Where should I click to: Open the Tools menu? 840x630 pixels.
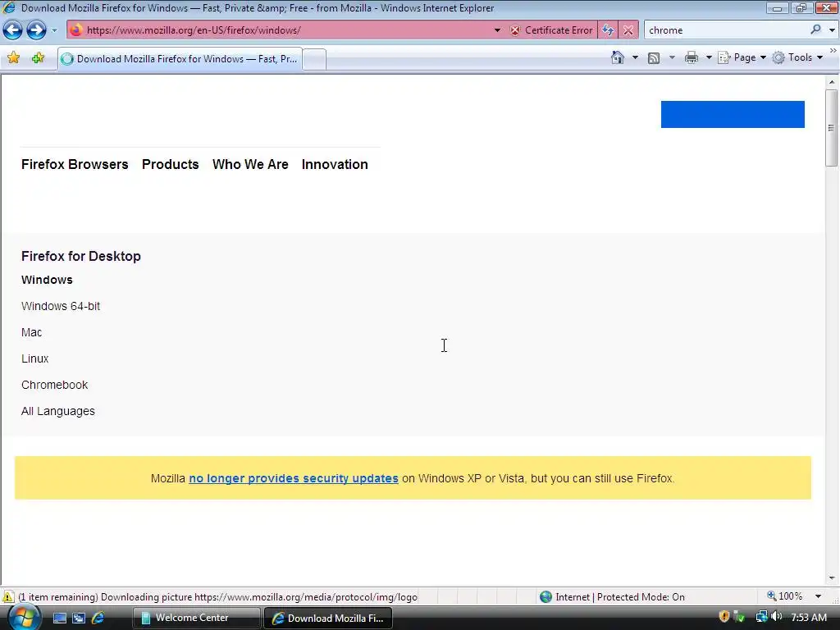point(798,58)
